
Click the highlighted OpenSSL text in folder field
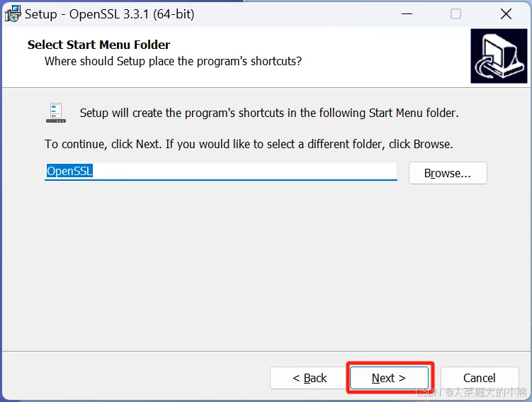point(69,171)
